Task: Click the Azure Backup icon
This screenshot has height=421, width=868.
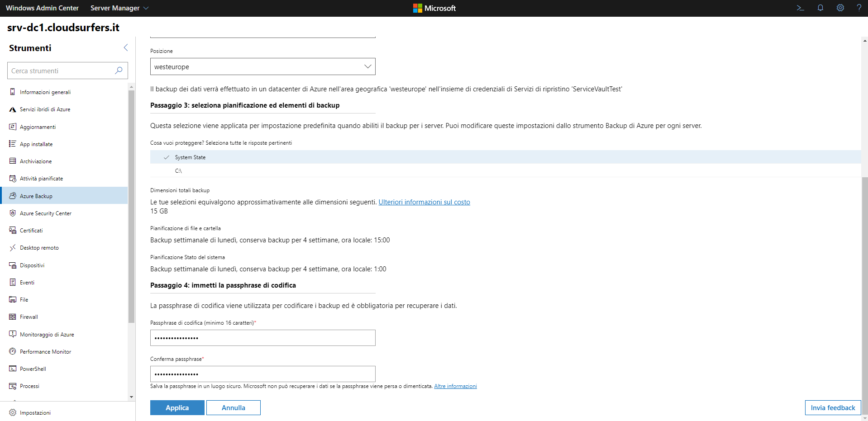Action: [13, 196]
